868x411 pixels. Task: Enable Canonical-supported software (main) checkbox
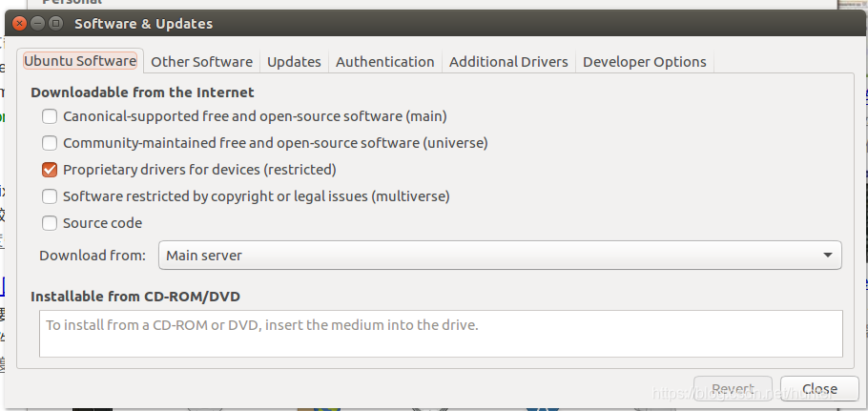pos(50,116)
